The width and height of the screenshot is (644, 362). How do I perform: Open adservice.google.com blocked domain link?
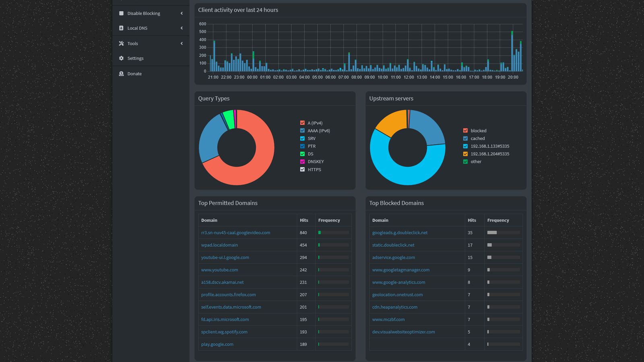[x=394, y=257]
